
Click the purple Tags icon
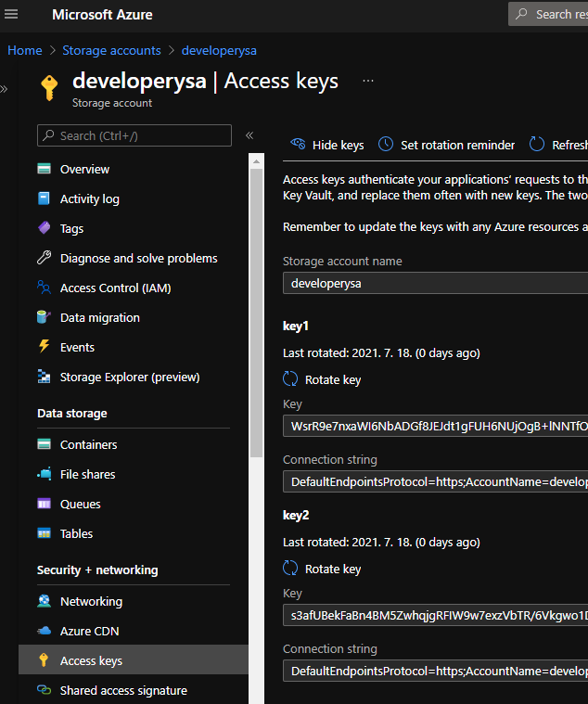(x=44, y=228)
